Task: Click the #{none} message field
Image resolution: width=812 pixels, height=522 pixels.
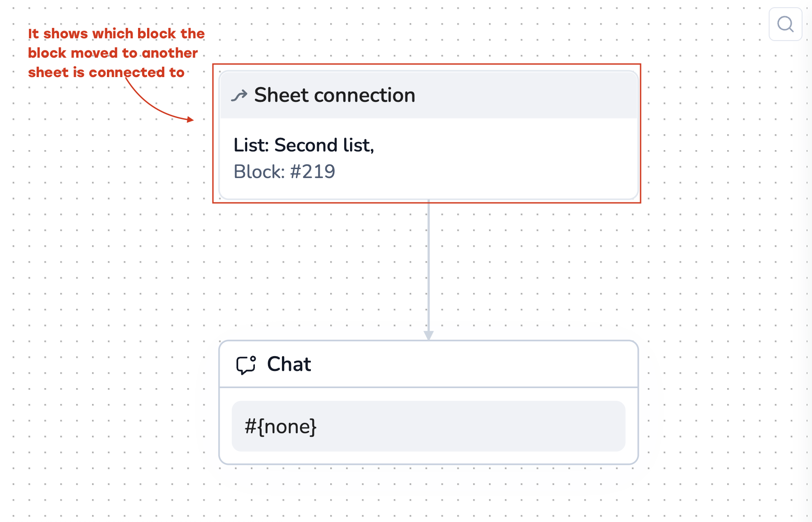Action: tap(428, 426)
